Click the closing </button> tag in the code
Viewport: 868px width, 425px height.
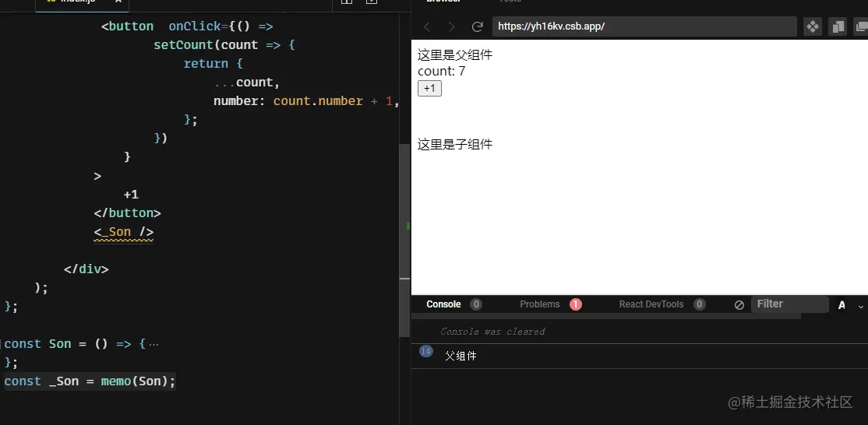127,212
